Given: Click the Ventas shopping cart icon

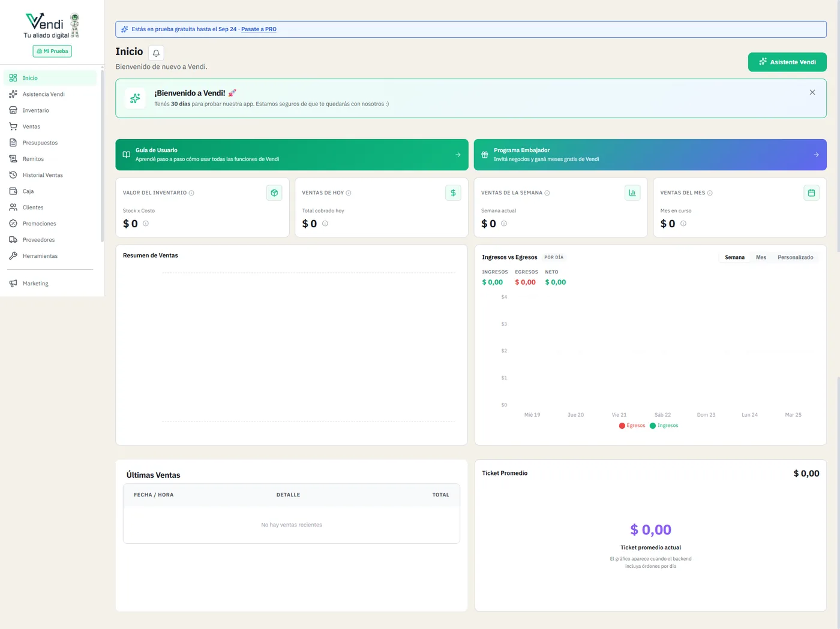Looking at the screenshot, I should click(13, 127).
